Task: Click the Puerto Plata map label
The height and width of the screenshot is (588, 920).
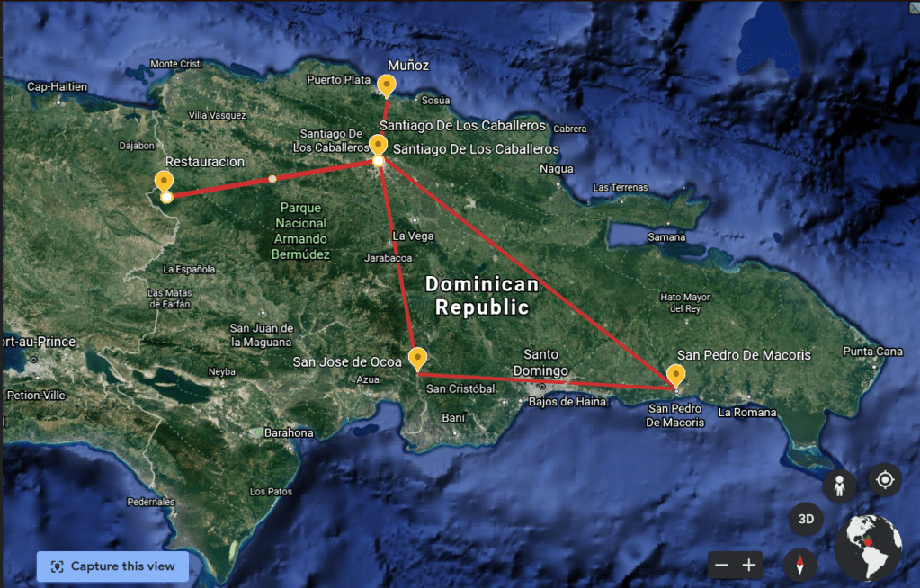Action: (x=337, y=80)
